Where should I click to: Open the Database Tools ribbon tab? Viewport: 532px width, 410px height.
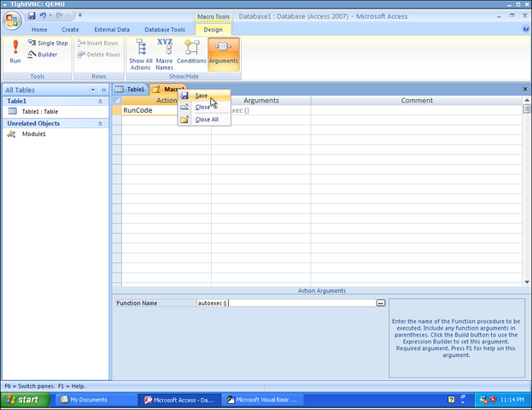(x=165, y=30)
